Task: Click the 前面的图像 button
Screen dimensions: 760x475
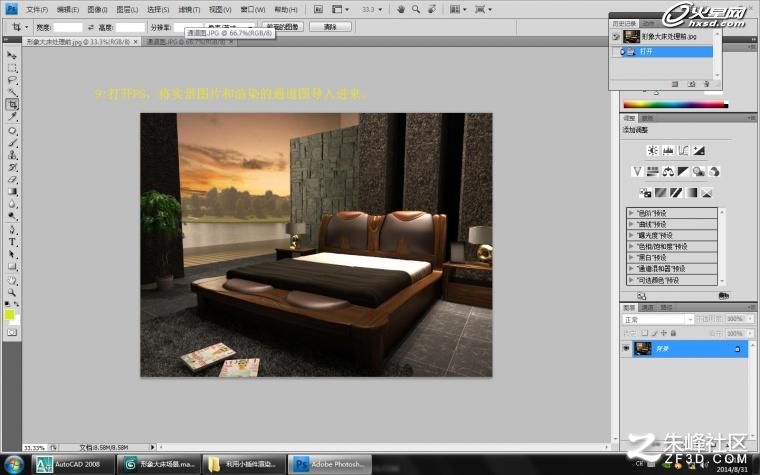Action: (283, 27)
